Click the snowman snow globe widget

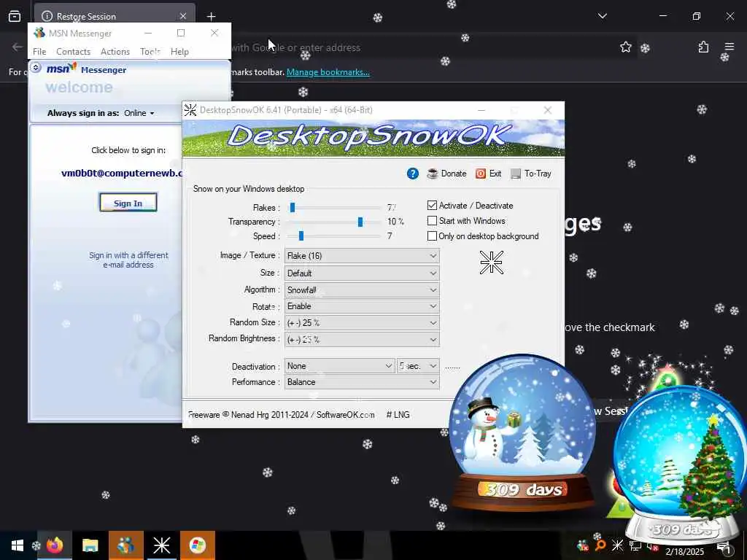pos(522,432)
